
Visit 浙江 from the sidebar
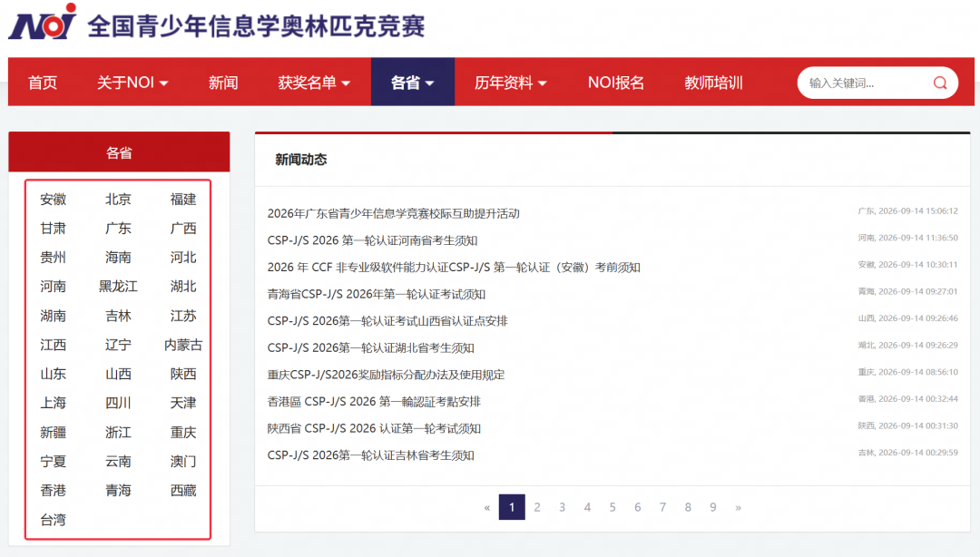(x=118, y=432)
